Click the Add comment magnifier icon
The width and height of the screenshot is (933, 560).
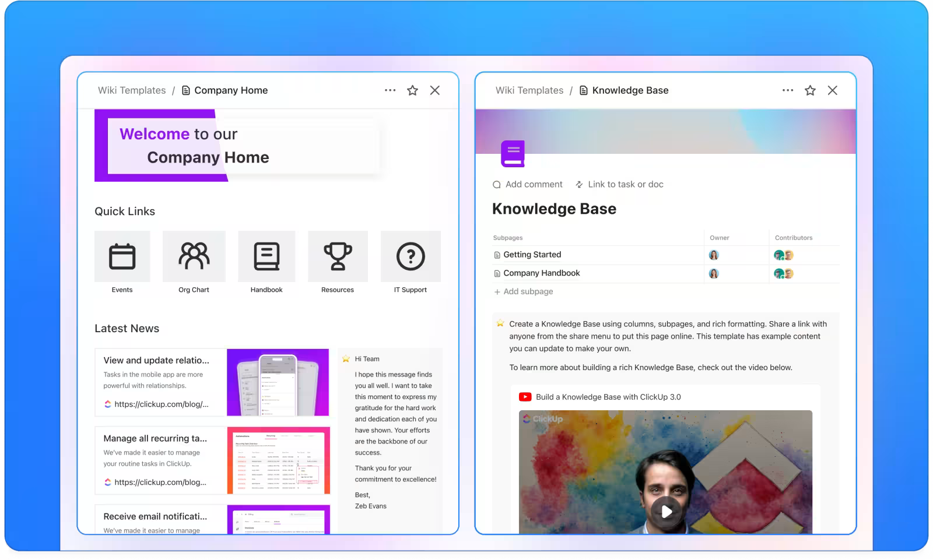[x=496, y=184]
